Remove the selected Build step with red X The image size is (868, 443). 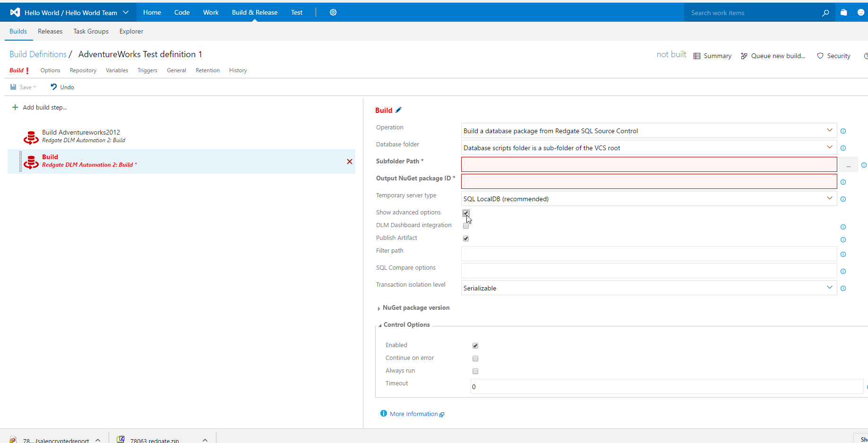point(350,162)
